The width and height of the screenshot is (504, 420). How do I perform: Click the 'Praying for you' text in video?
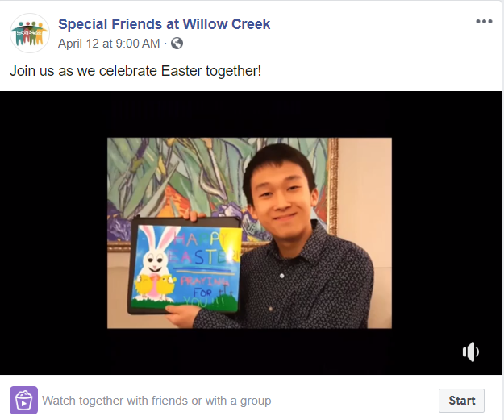click(204, 291)
